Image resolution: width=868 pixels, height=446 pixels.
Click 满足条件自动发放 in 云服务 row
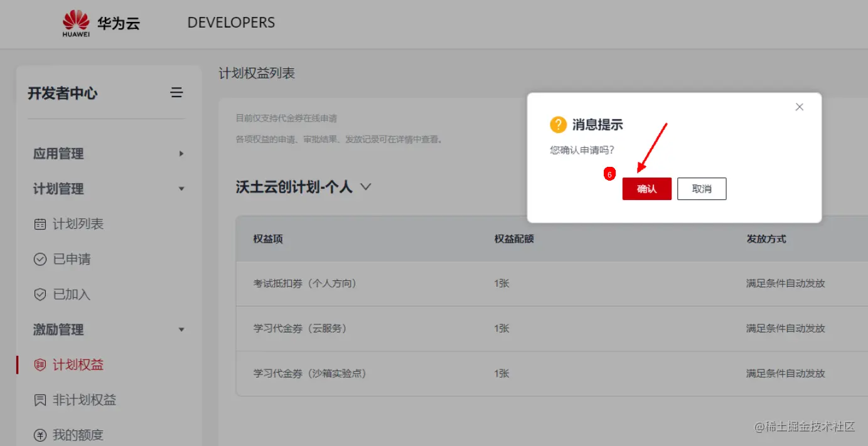pyautogui.click(x=786, y=329)
